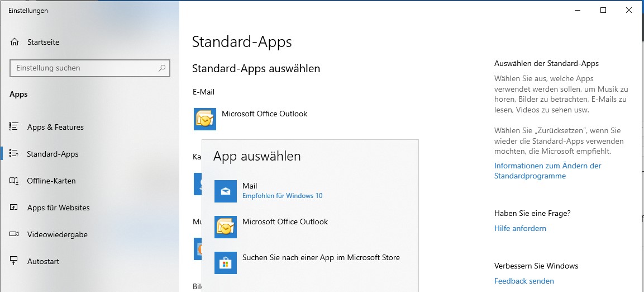Open the Autostart settings page
The width and height of the screenshot is (644, 292).
click(x=43, y=262)
